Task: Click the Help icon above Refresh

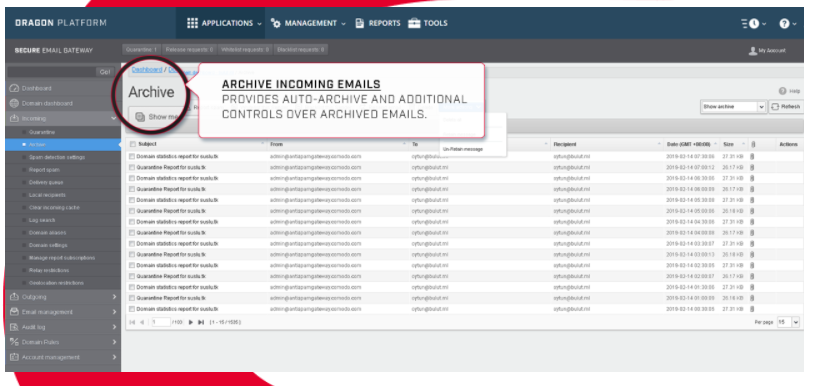Action: 782,91
